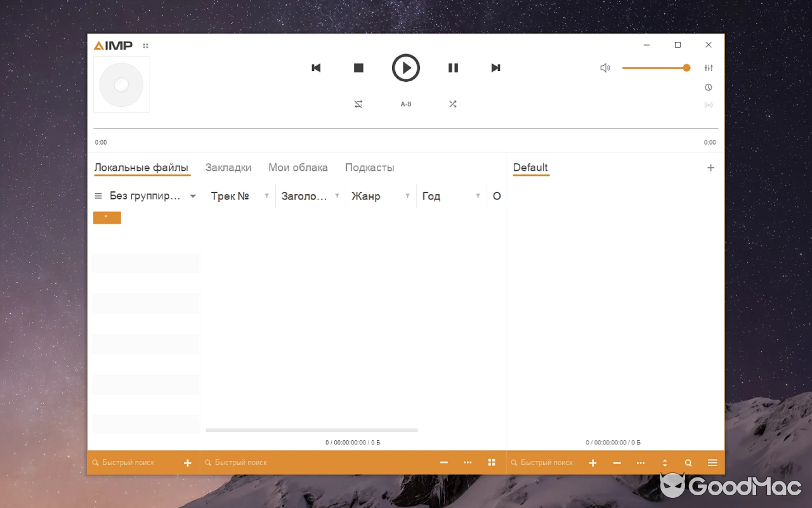The image size is (812, 508).
Task: Toggle repeat playback mode
Action: (x=358, y=104)
